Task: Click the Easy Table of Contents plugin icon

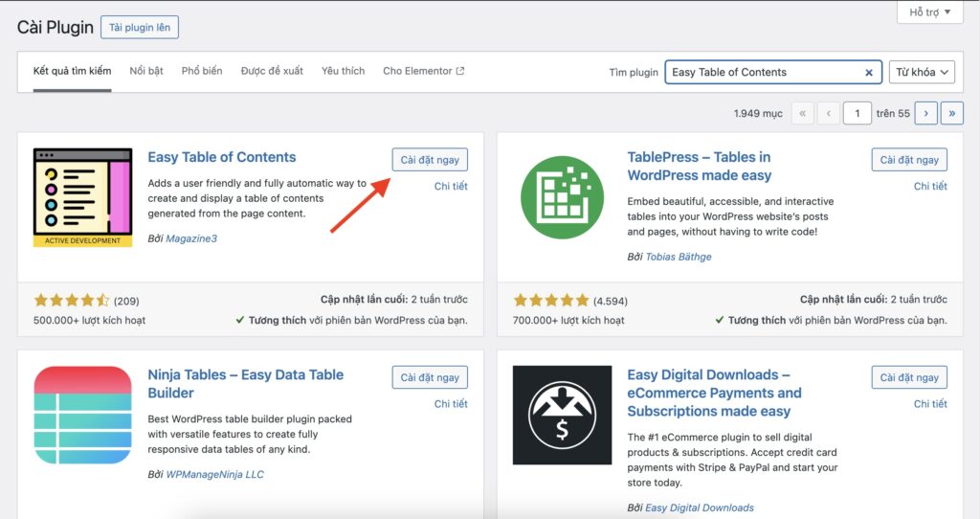Action: tap(82, 197)
